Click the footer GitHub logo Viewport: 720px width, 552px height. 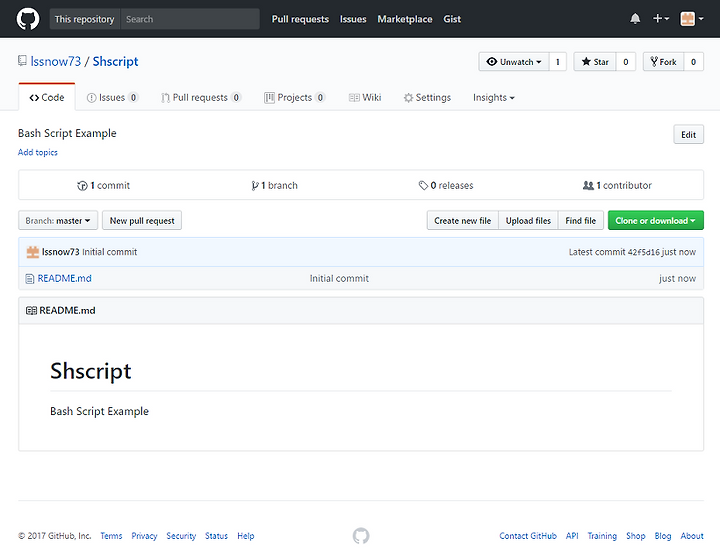click(361, 535)
